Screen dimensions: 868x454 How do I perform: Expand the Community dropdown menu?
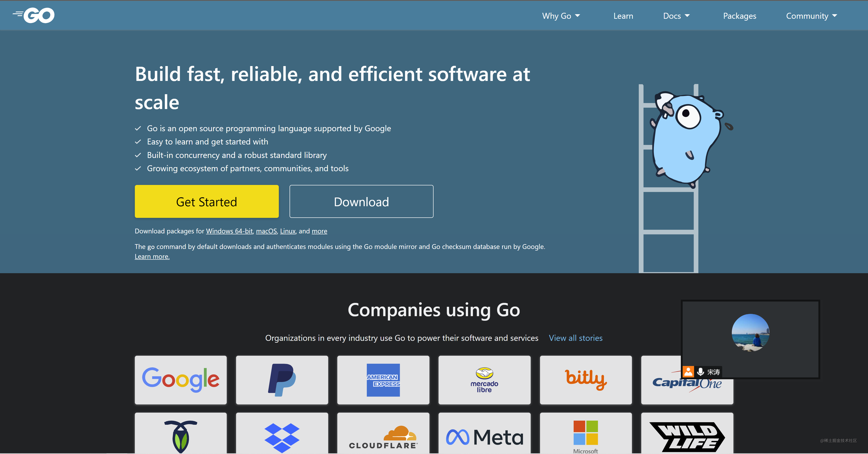(x=811, y=16)
